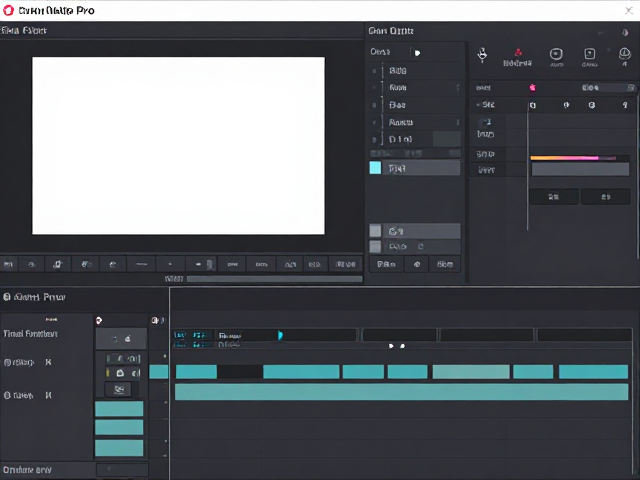Click the pink apple-shaped marker in the right panel
The image size is (640, 480).
tap(533, 87)
